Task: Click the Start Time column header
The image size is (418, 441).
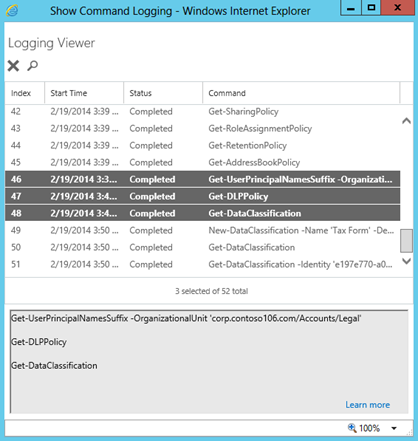Action: pos(84,93)
